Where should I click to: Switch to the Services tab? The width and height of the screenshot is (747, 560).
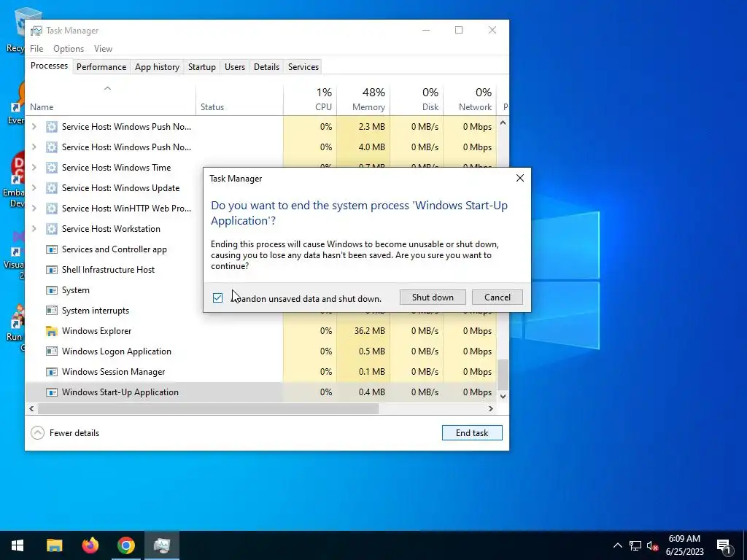[303, 66]
